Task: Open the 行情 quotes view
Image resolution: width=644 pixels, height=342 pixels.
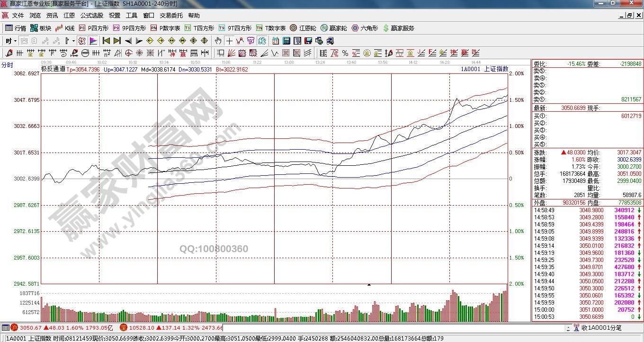Action: 16,28
